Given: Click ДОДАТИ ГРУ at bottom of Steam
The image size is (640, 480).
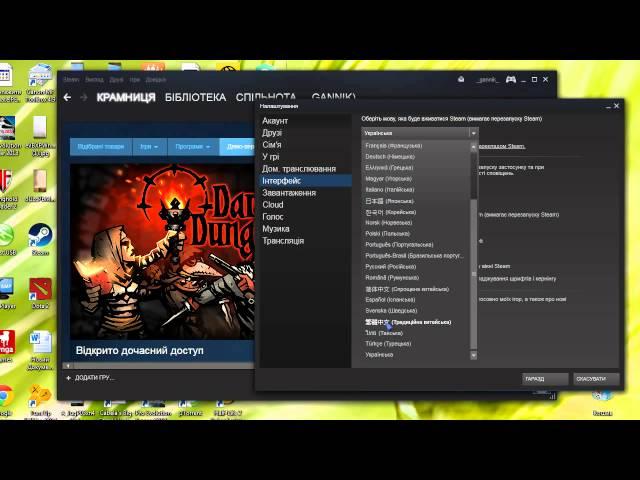Looking at the screenshot, I should [x=94, y=378].
